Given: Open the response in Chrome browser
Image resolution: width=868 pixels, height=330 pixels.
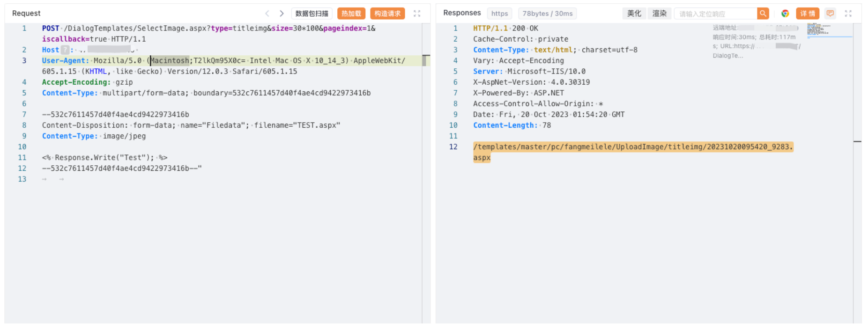Looking at the screenshot, I should tap(785, 14).
